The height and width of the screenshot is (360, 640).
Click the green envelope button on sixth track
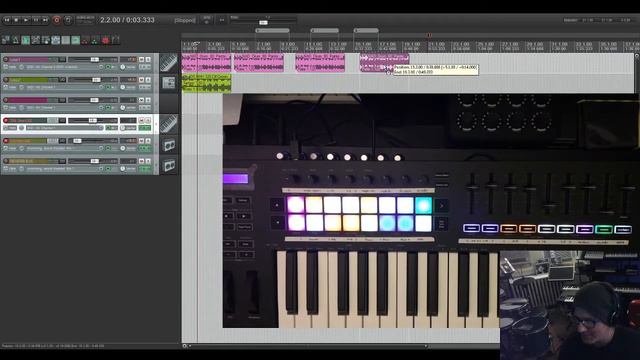144,169
